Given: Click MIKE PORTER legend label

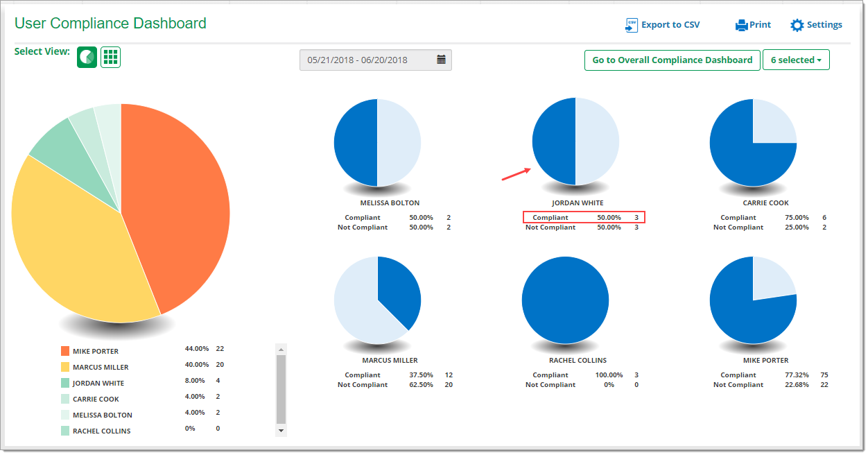Looking at the screenshot, I should tap(96, 352).
